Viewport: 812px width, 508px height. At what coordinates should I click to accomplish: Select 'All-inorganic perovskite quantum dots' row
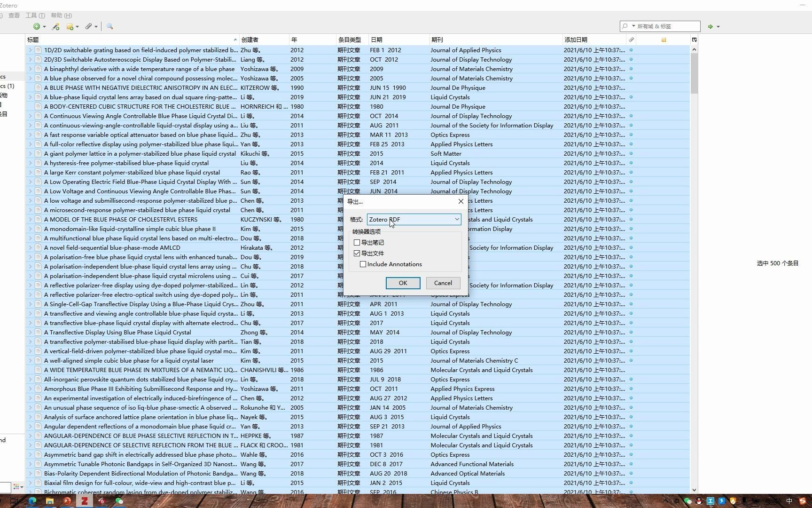[358, 379]
